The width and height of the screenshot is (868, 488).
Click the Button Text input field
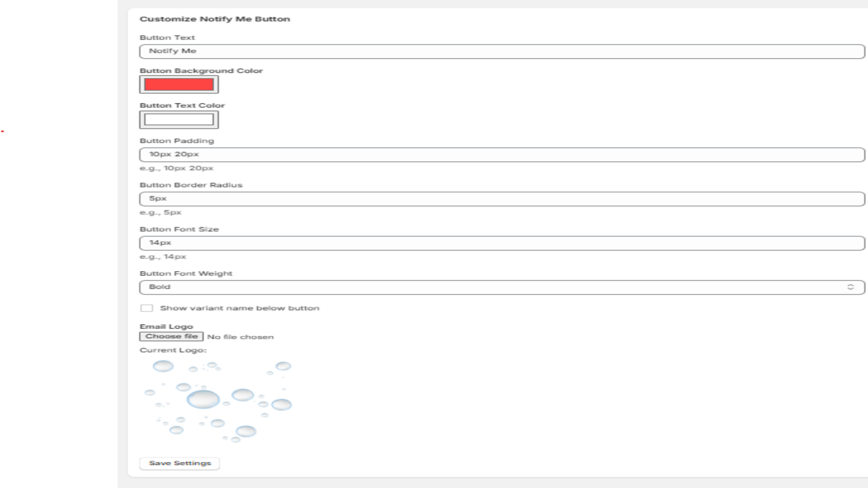click(x=502, y=52)
